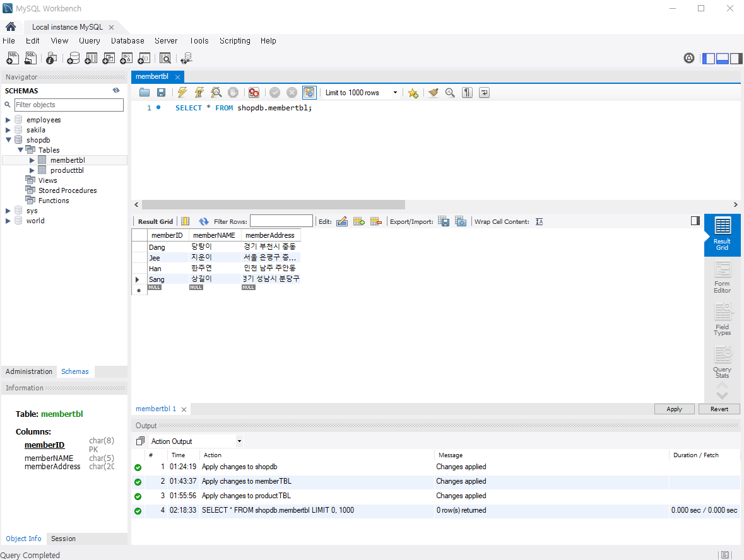Select the Result Grid view
Screen dimensions: 744x560
pyautogui.click(x=722, y=235)
